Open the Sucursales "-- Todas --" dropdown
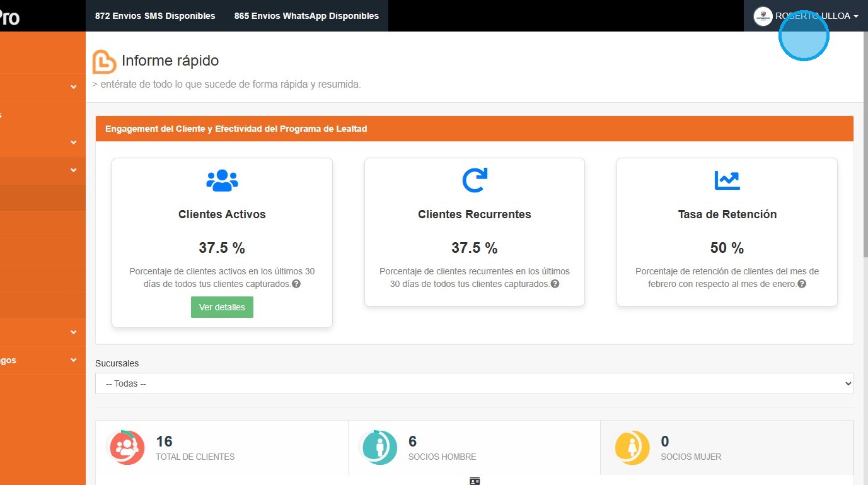Screen dimensions: 868x485 (x=475, y=383)
